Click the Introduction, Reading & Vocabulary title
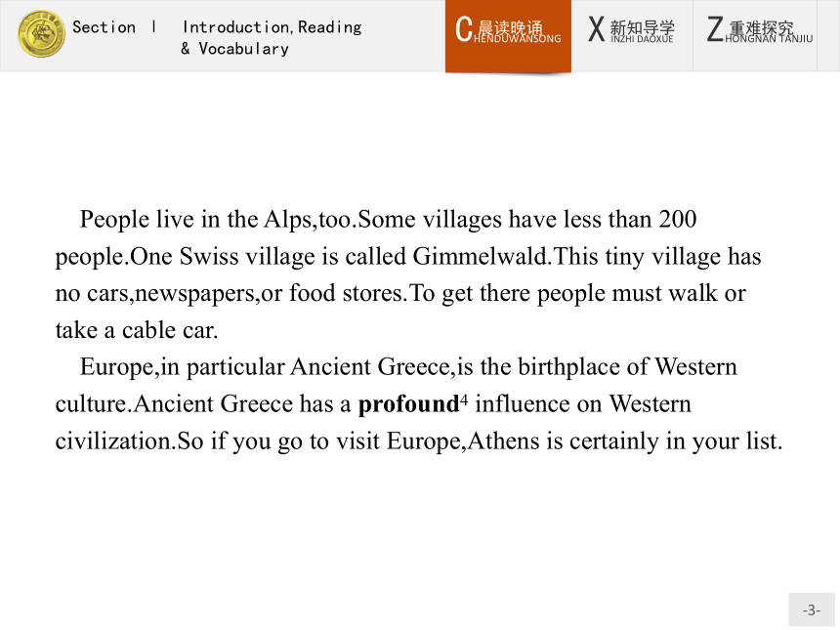The width and height of the screenshot is (840, 630). [x=272, y=37]
